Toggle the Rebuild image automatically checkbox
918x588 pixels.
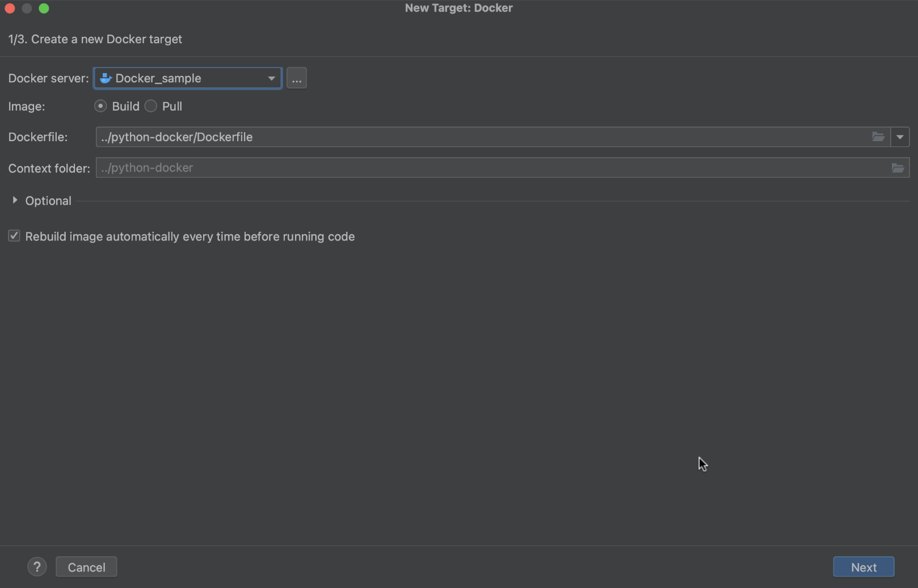point(14,236)
